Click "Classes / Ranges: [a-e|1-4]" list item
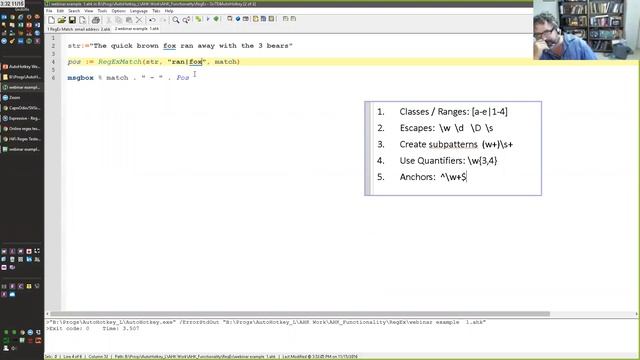The height and width of the screenshot is (360, 640). click(453, 112)
